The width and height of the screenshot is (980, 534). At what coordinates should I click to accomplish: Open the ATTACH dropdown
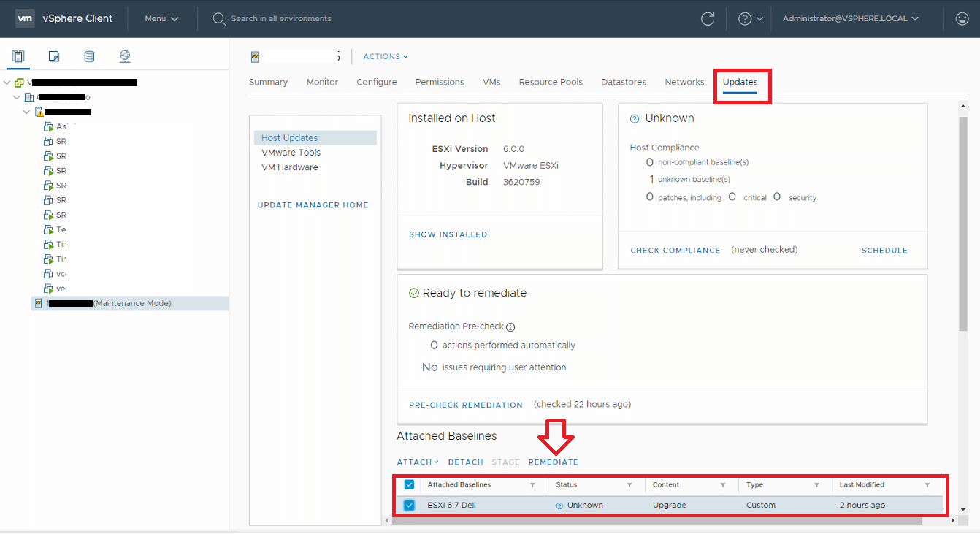[418, 462]
